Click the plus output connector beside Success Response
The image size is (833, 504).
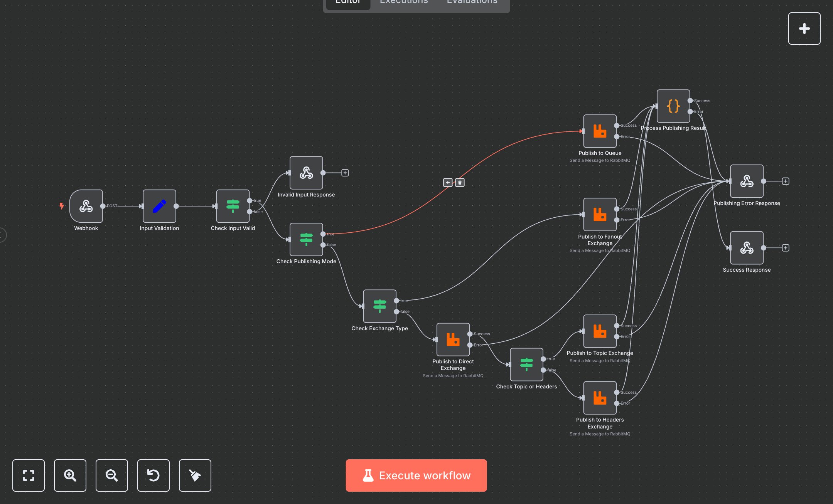point(786,248)
